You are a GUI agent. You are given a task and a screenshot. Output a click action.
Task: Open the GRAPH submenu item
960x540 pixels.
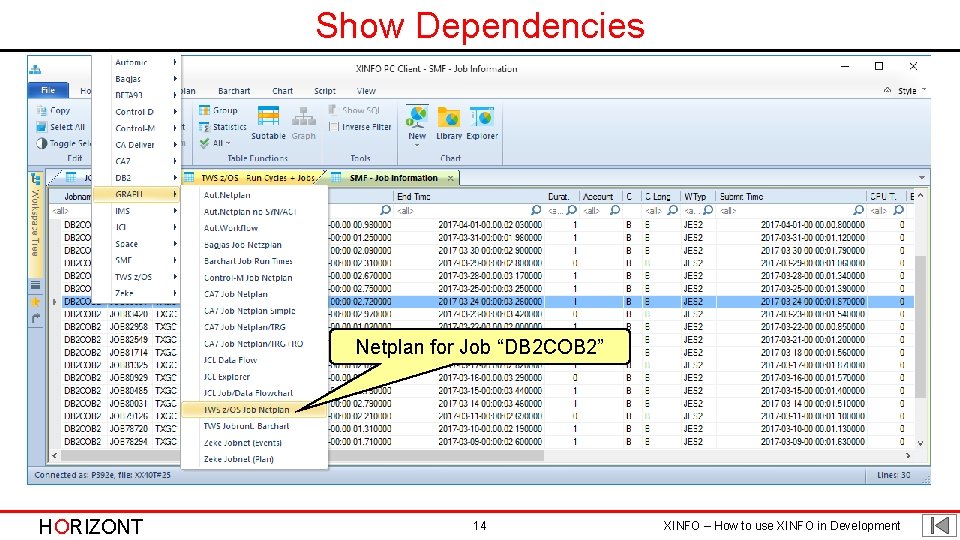coord(136,194)
